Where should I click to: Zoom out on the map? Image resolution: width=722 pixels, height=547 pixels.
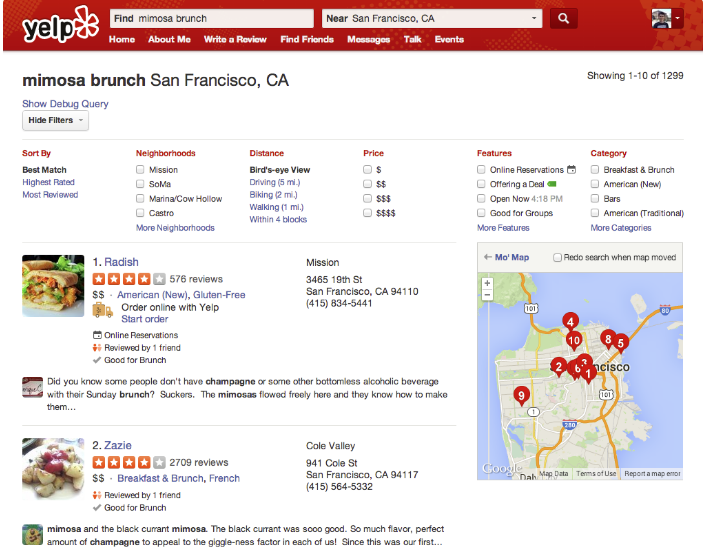point(487,295)
